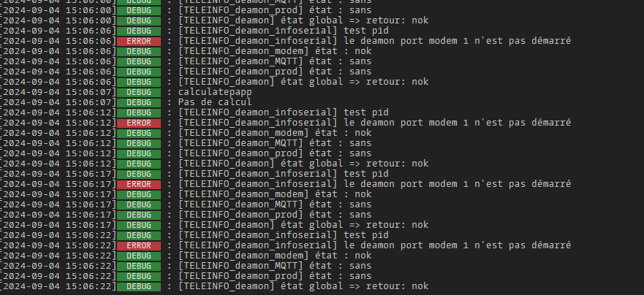Click the 15:06:17 TELEINFO_deamon_modem "état : nok" line
The height and width of the screenshot is (295, 644).
[x=275, y=195]
